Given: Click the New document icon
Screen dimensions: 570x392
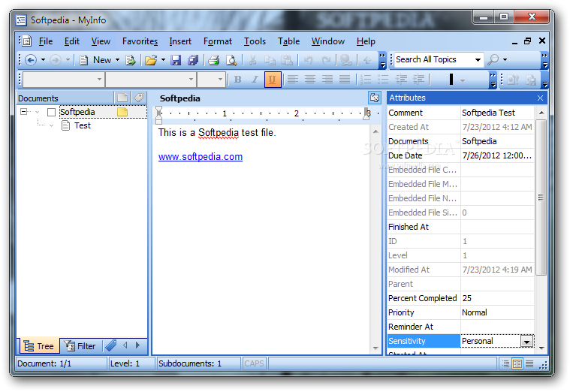Looking at the screenshot, I should click(x=84, y=60).
